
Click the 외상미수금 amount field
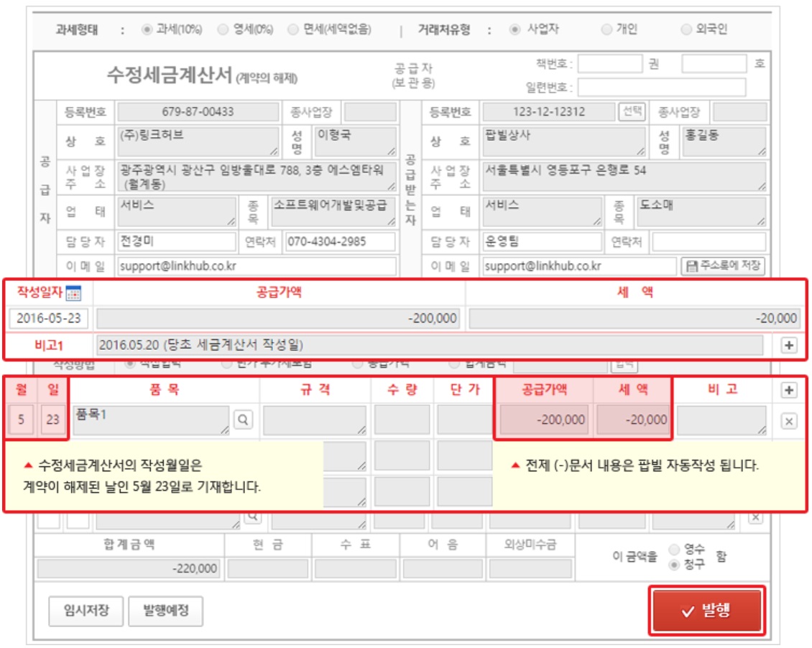click(531, 568)
